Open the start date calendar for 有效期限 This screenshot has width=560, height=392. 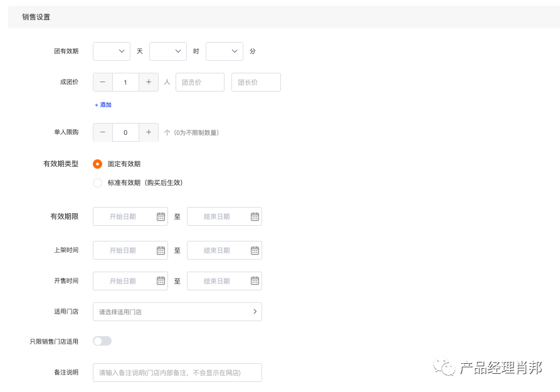click(162, 216)
